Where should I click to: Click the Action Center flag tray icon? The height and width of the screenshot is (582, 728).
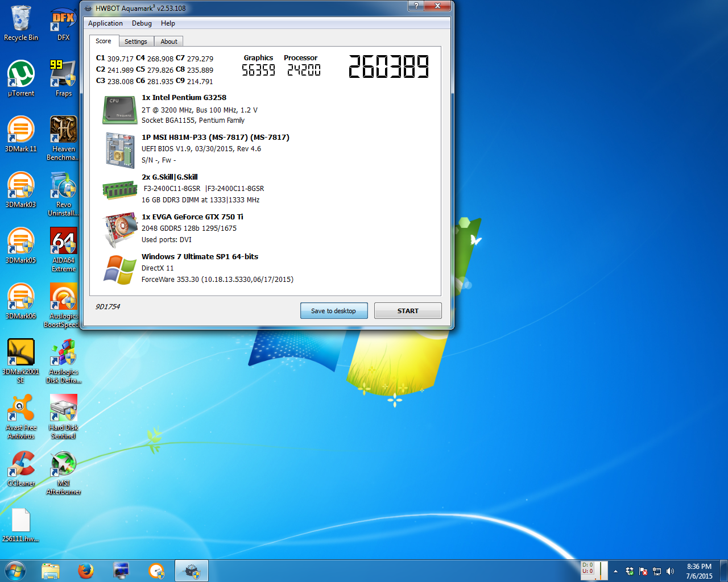643,571
